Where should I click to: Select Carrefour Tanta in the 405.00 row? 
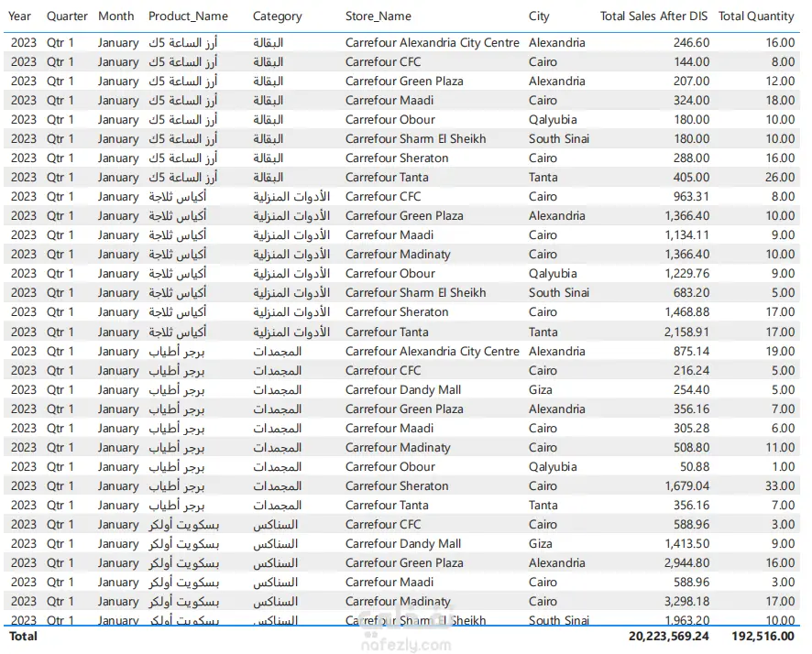click(x=387, y=177)
